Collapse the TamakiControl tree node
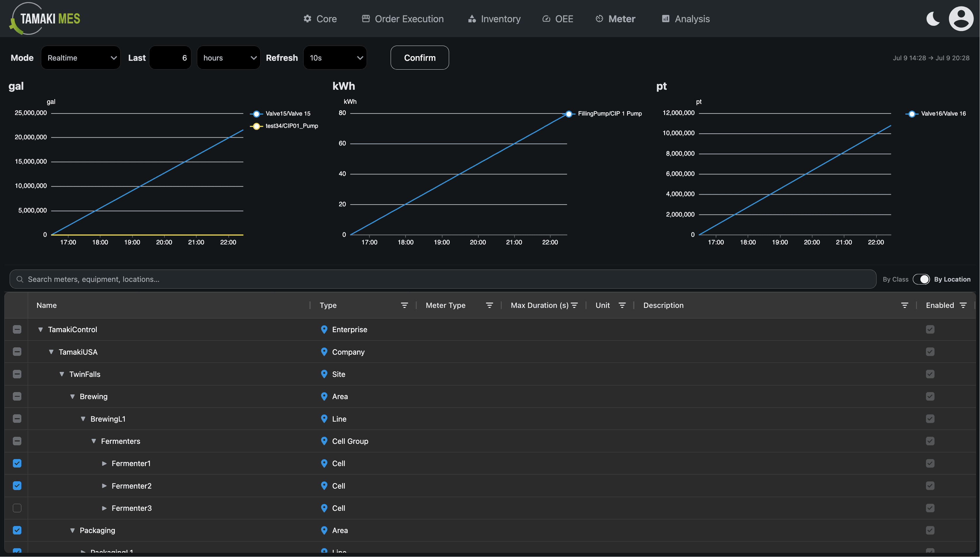980x557 pixels. pos(40,330)
